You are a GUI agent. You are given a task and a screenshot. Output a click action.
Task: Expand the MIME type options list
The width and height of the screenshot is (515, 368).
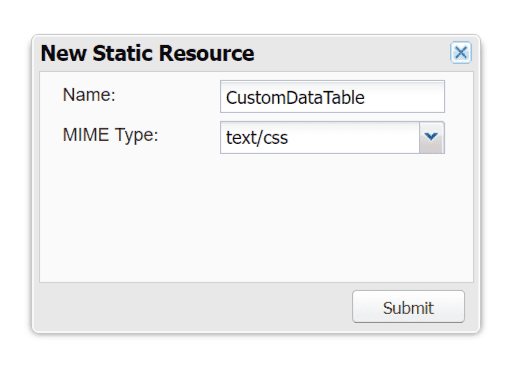431,137
